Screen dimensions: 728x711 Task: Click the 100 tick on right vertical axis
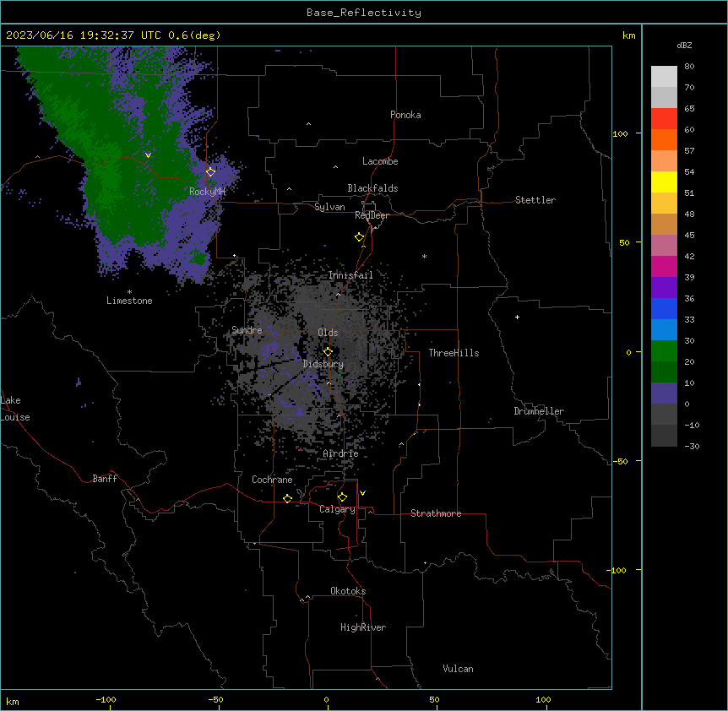[x=620, y=133]
